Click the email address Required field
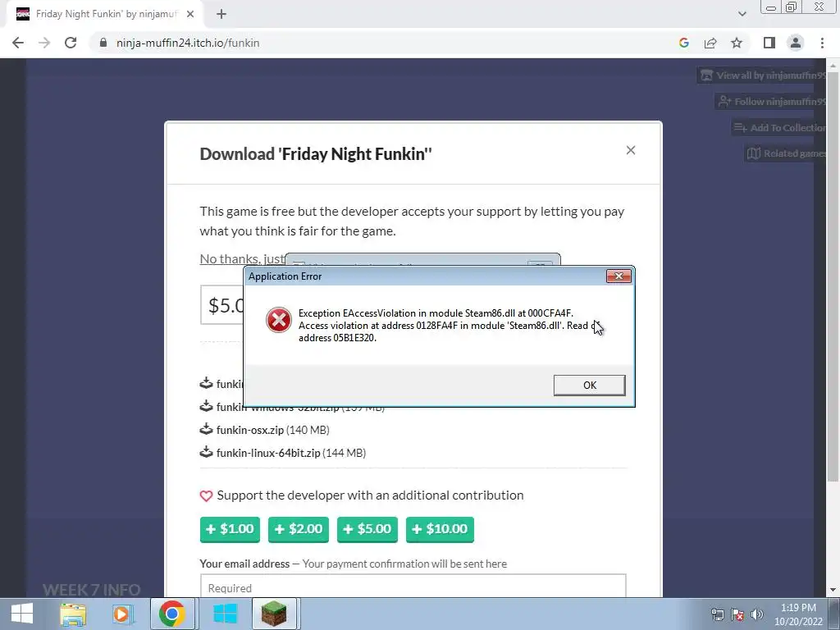Image resolution: width=840 pixels, height=630 pixels. click(x=413, y=586)
